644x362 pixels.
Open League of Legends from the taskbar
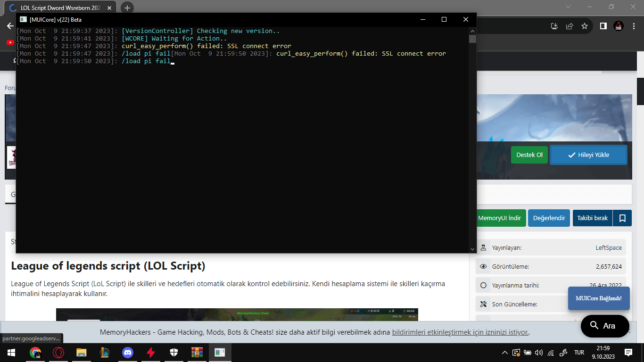point(105,352)
